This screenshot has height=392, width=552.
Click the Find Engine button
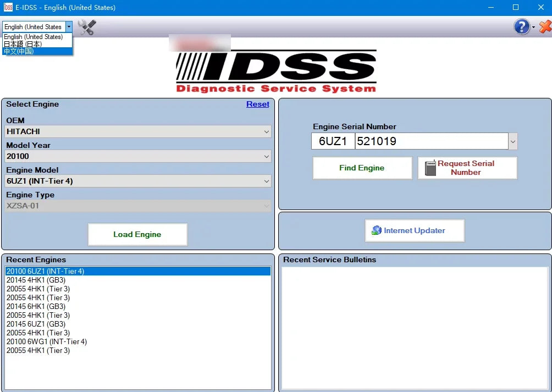tap(362, 168)
